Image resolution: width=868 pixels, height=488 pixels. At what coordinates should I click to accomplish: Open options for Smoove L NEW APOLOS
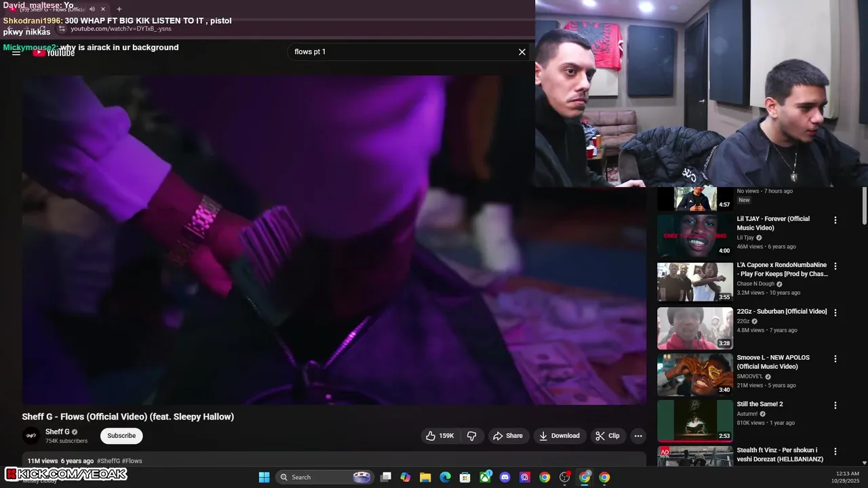point(835,359)
